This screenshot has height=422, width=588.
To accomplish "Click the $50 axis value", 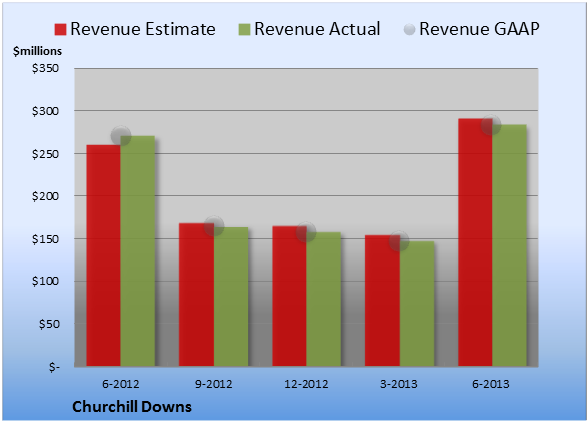I will pyautogui.click(x=49, y=324).
